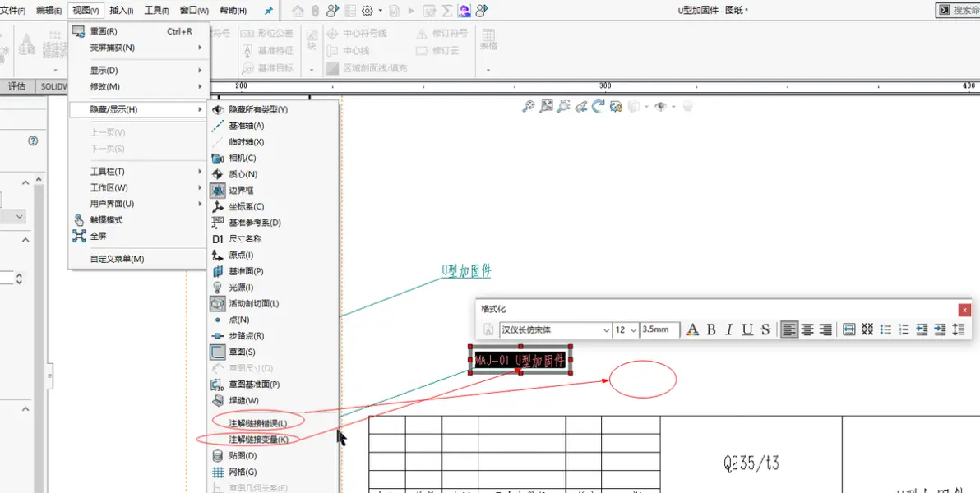Viewport: 980px width, 493px height.
Task: Click the Home icon in top toolbar
Action: point(298,11)
